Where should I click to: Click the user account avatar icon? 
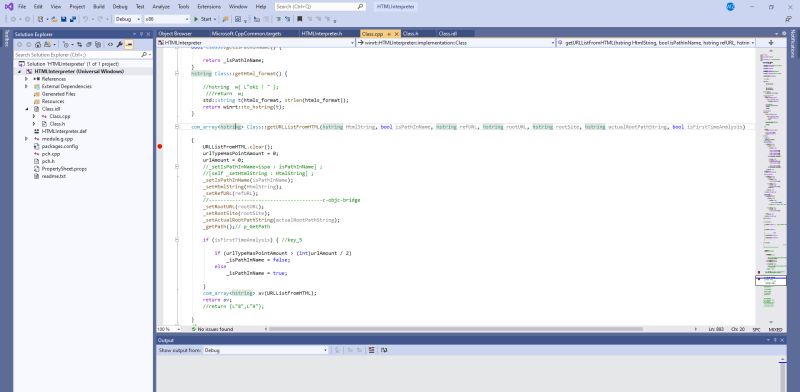coord(730,7)
